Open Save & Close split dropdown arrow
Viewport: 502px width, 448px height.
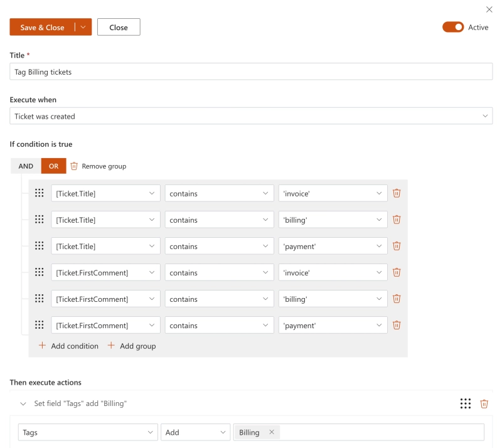(83, 27)
